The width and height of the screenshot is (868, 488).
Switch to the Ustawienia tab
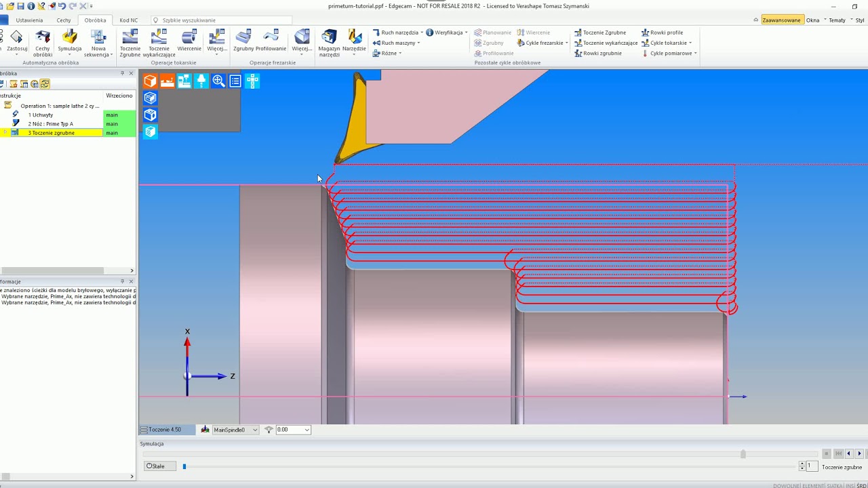coord(29,20)
